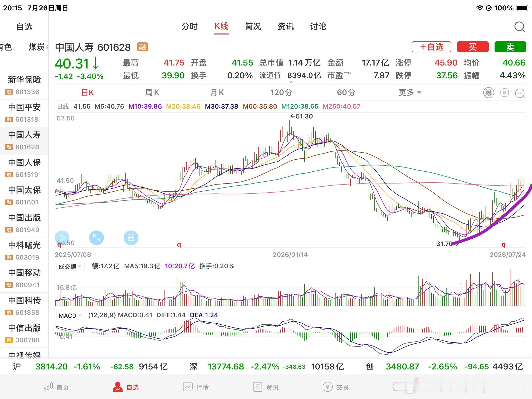Select the 60分 period tab
This screenshot has height=399, width=532.
point(346,92)
